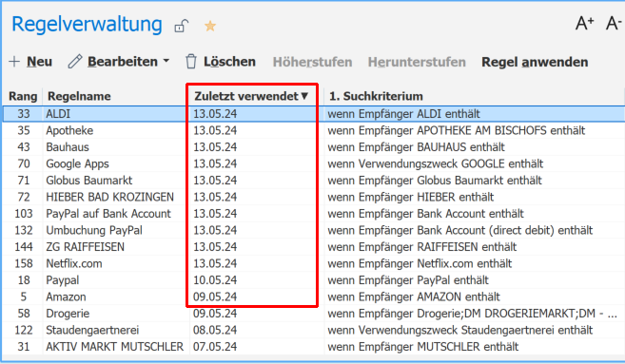
Task: Click criterion 'Bank Account (direct debit) enthält'
Action: click(460, 231)
